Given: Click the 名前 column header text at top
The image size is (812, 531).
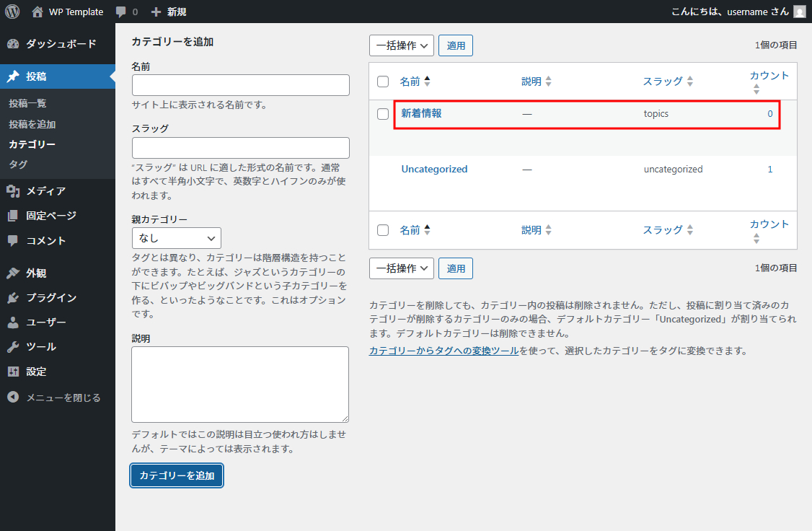Looking at the screenshot, I should [x=410, y=82].
